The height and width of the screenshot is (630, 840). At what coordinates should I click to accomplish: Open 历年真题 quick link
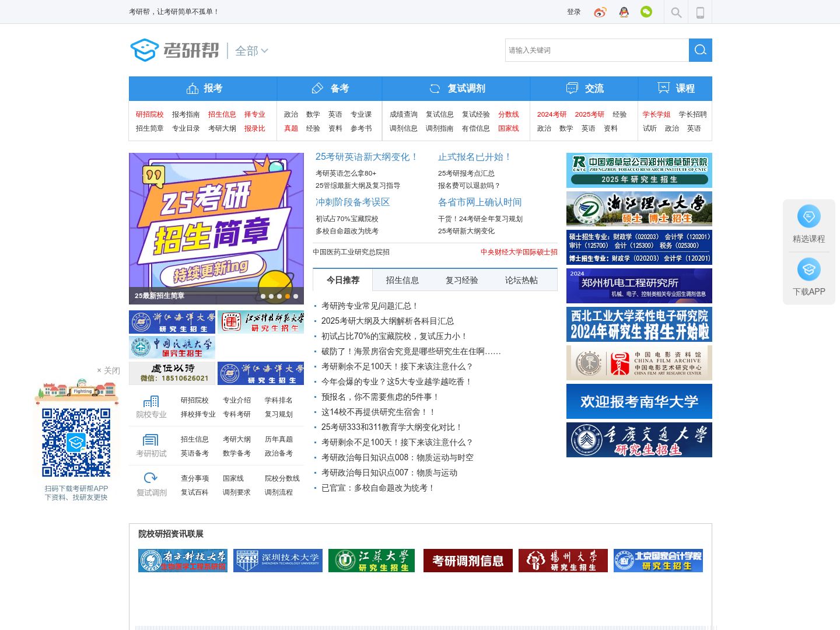tap(278, 439)
